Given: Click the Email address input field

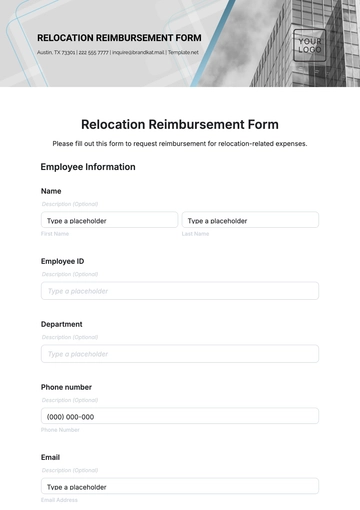Looking at the screenshot, I should (180, 486).
